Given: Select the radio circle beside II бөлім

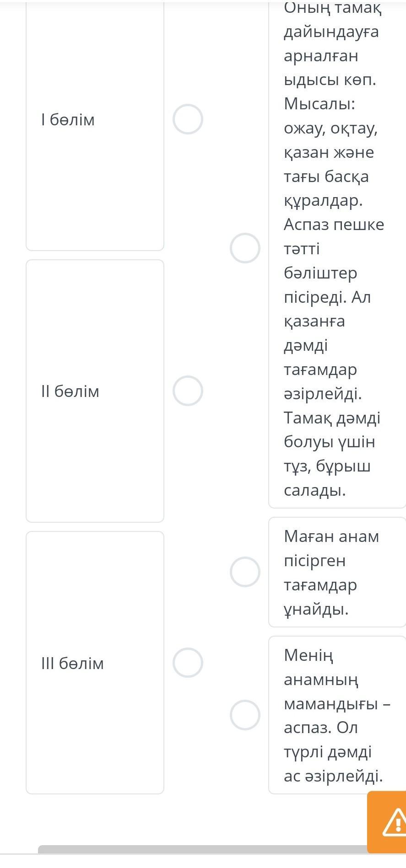Looking at the screenshot, I should click(188, 391).
